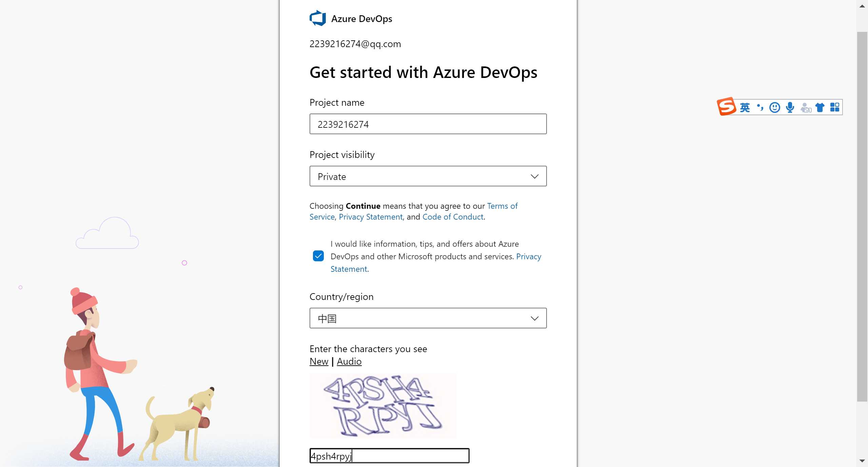This screenshot has height=467, width=868.
Task: Uncheck the Azure DevOps offers checkbox
Action: 318,256
